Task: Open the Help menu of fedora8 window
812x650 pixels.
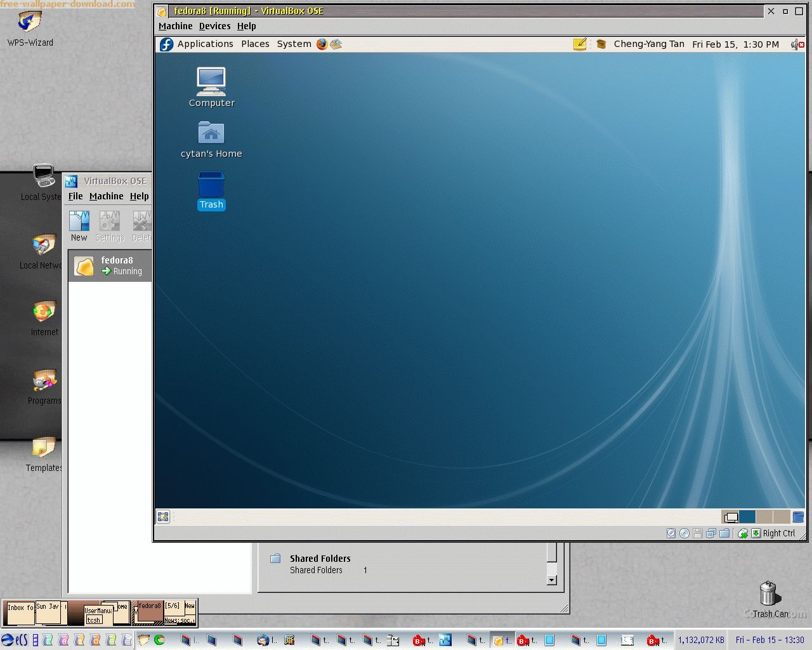Action: [x=247, y=26]
